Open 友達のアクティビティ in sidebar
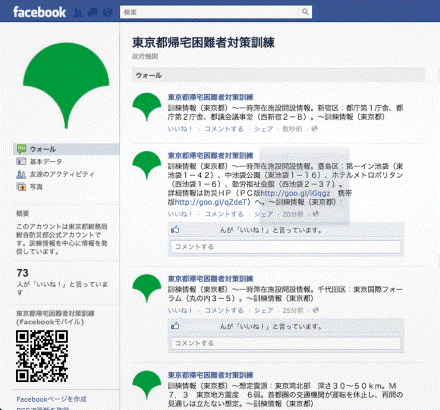The height and width of the screenshot is (410, 440). point(62,174)
